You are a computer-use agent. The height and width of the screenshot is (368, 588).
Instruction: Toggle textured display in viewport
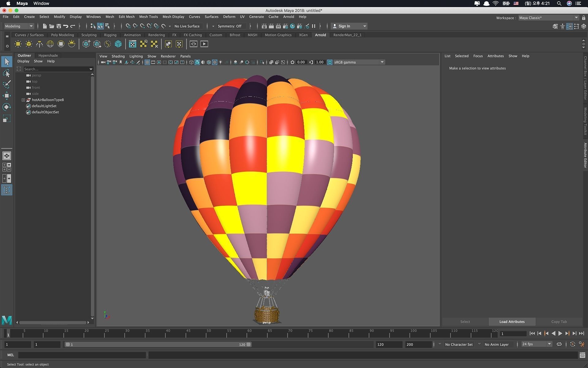[x=215, y=62]
